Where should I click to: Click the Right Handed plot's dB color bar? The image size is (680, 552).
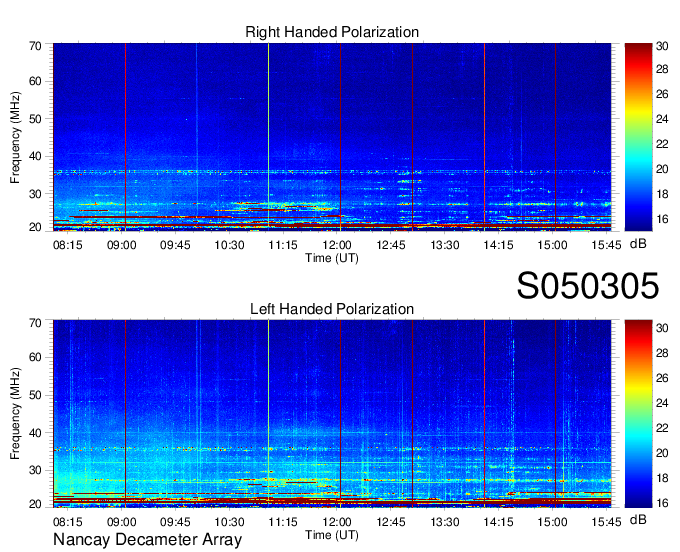point(638,137)
